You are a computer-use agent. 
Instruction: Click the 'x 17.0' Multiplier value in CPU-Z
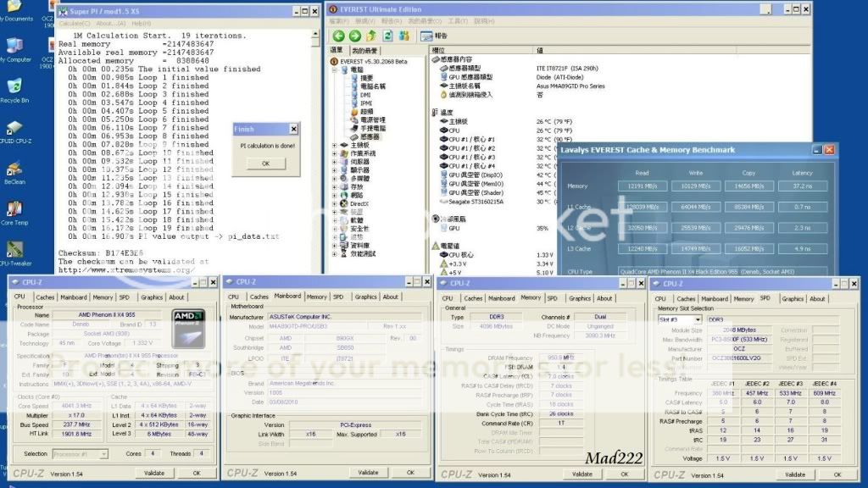pyautogui.click(x=76, y=415)
